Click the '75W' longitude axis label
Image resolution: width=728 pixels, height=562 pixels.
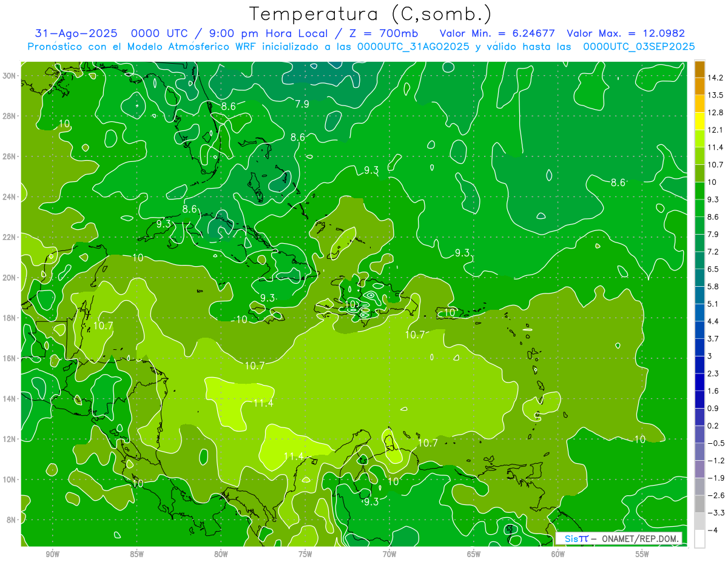305,554
